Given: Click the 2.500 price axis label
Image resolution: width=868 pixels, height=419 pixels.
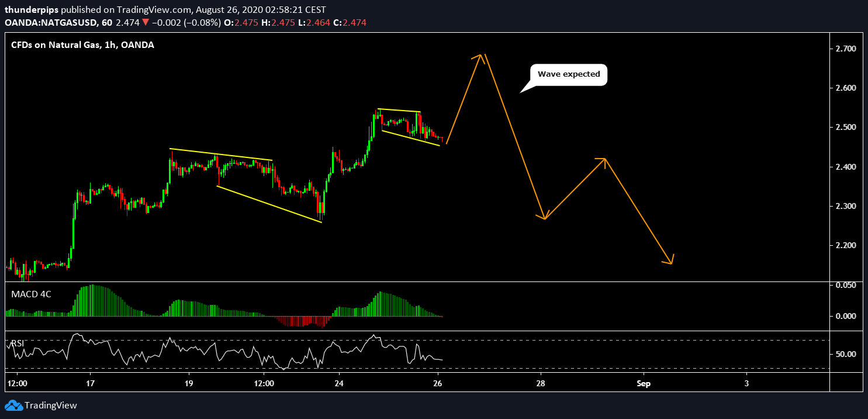Looking at the screenshot, I should [845, 128].
